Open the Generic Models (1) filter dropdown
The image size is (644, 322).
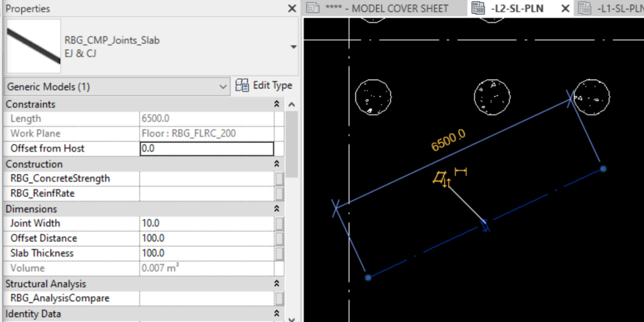point(117,87)
